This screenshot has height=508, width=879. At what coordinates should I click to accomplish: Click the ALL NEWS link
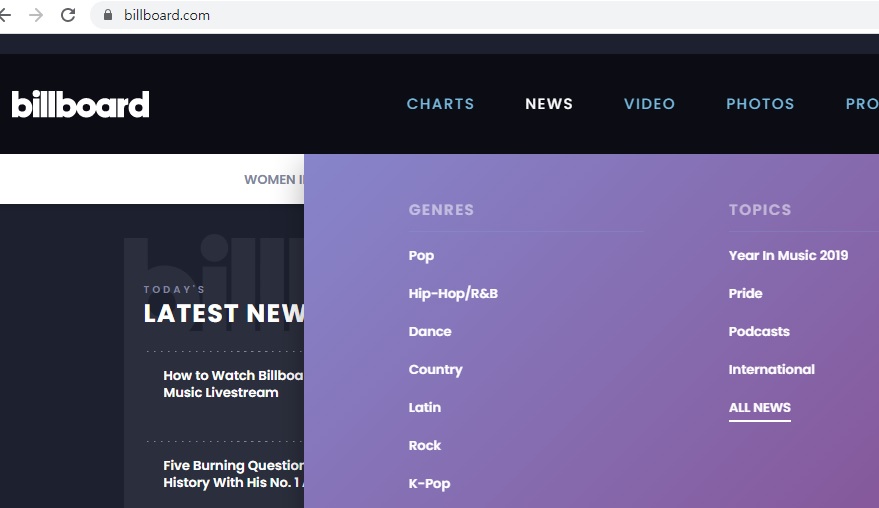point(759,408)
